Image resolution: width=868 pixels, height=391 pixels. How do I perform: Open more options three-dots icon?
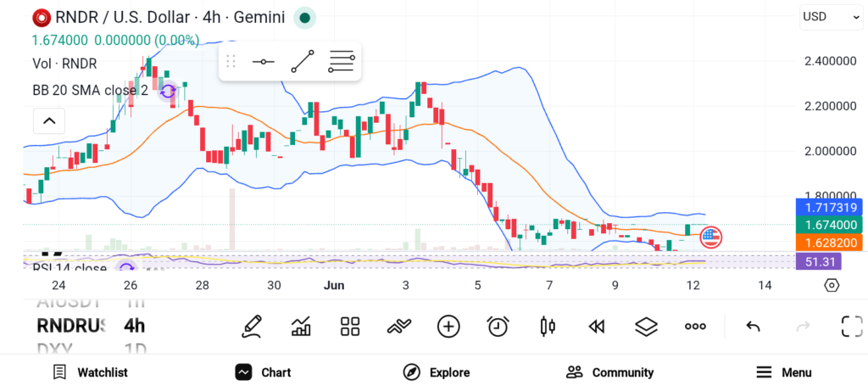[695, 327]
